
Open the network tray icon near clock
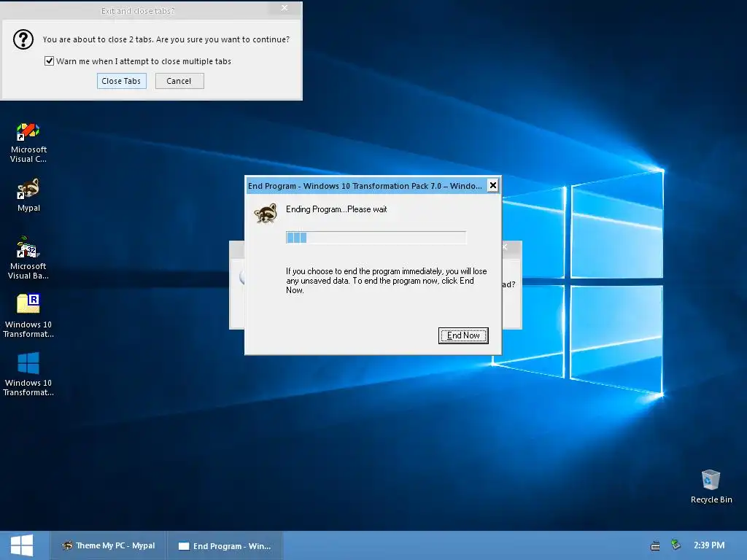676,544
